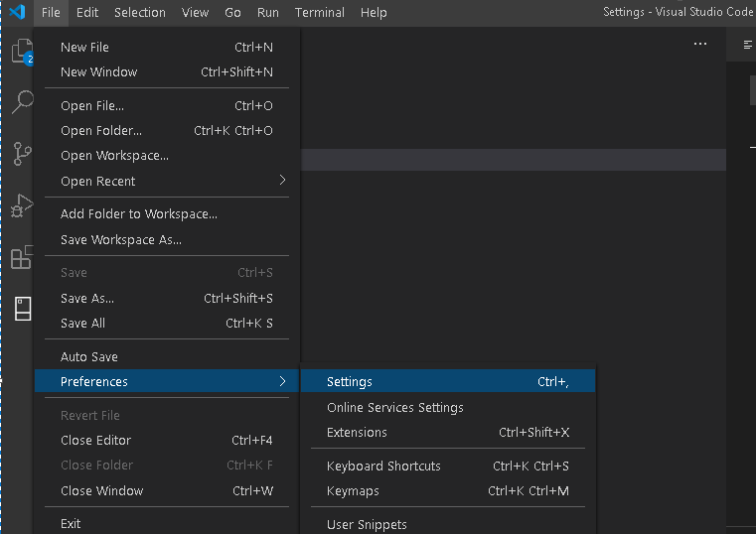Open the Extensions view in activity bar

[21, 257]
